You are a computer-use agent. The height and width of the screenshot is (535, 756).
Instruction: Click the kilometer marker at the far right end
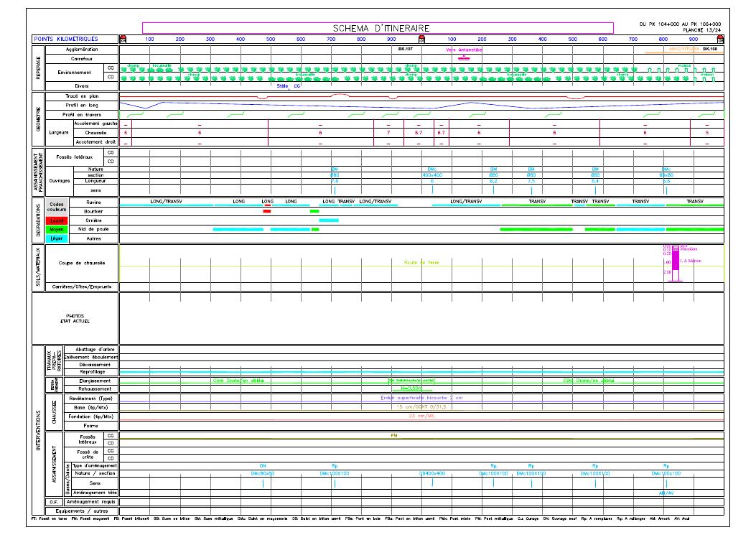721,39
